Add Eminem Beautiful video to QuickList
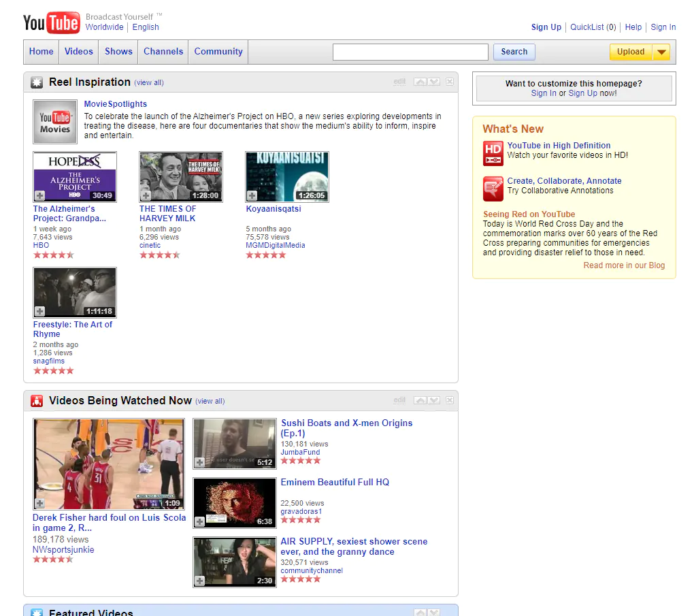The height and width of the screenshot is (616, 694). (199, 521)
